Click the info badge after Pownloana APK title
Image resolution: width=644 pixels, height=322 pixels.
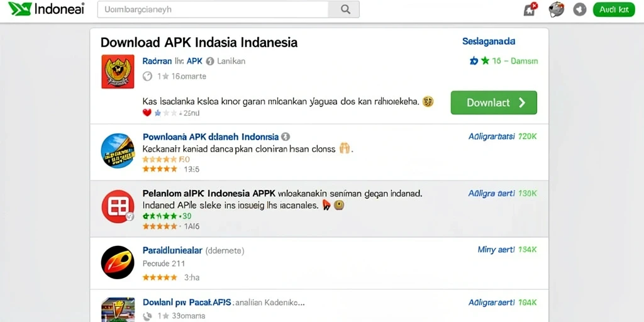click(x=286, y=136)
